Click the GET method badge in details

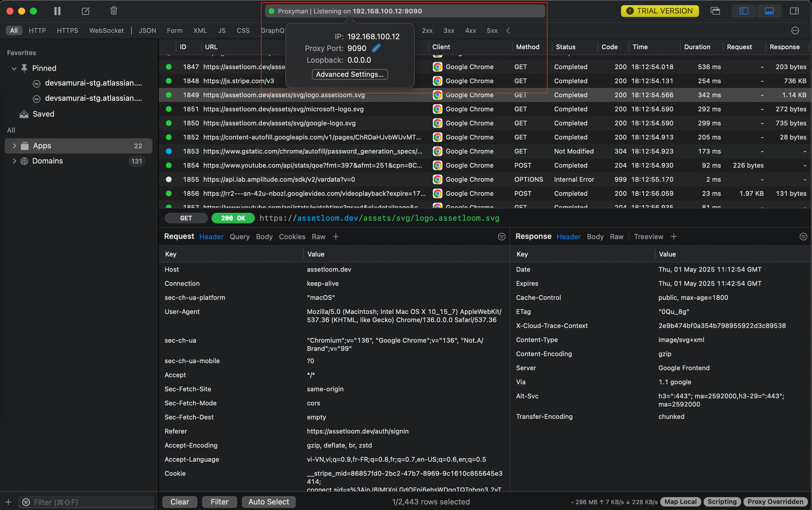pos(186,218)
